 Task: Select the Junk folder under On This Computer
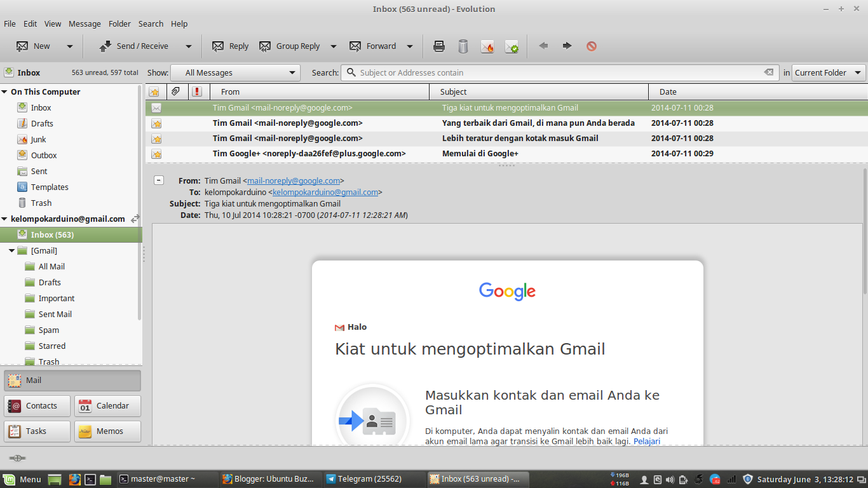click(x=38, y=140)
